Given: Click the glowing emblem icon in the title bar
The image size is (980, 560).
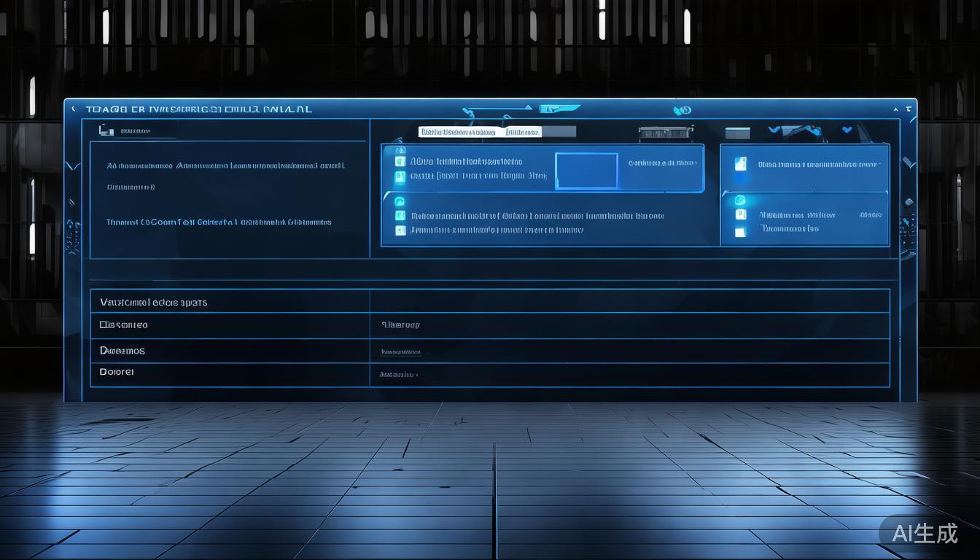Looking at the screenshot, I should point(682,110).
